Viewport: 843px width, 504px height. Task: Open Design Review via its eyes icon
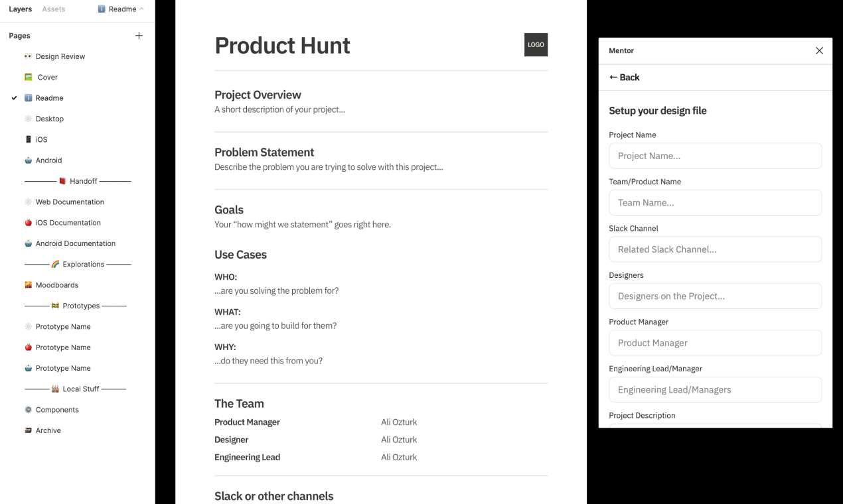point(27,56)
